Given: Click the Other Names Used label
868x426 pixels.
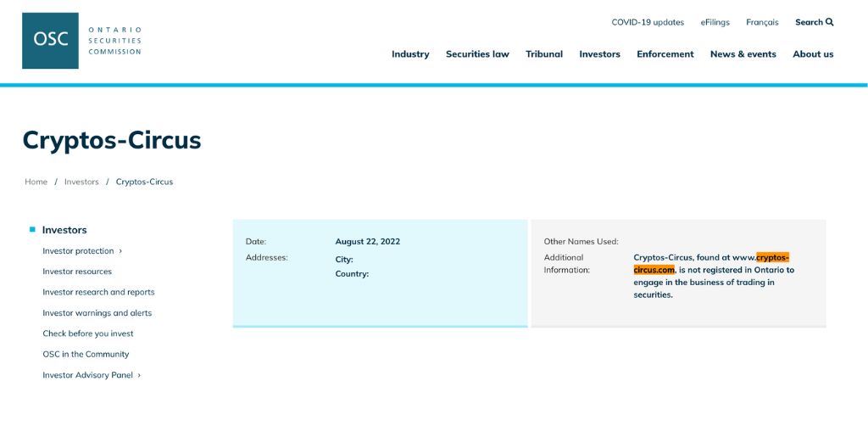Looking at the screenshot, I should (x=581, y=242).
